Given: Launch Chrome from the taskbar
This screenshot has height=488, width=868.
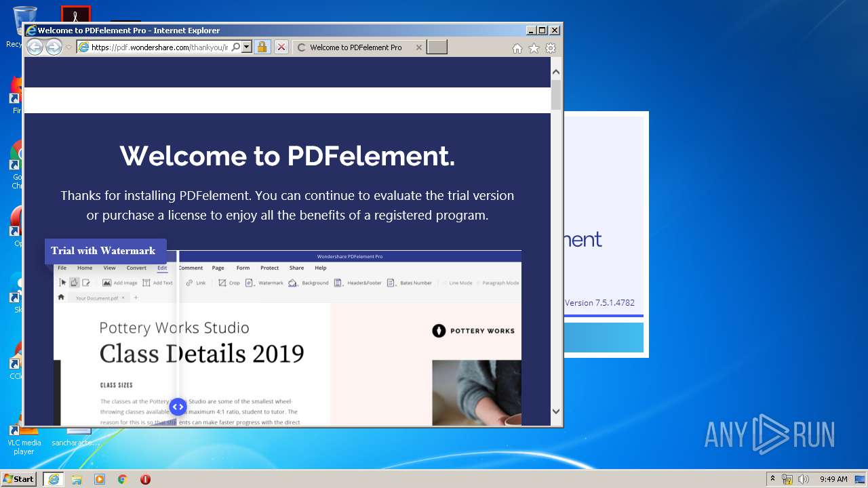Looking at the screenshot, I should click(122, 479).
